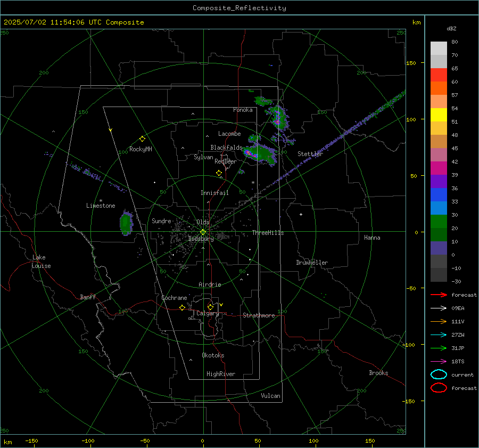Click the cyan 27ZW arrow in legend

439,335
